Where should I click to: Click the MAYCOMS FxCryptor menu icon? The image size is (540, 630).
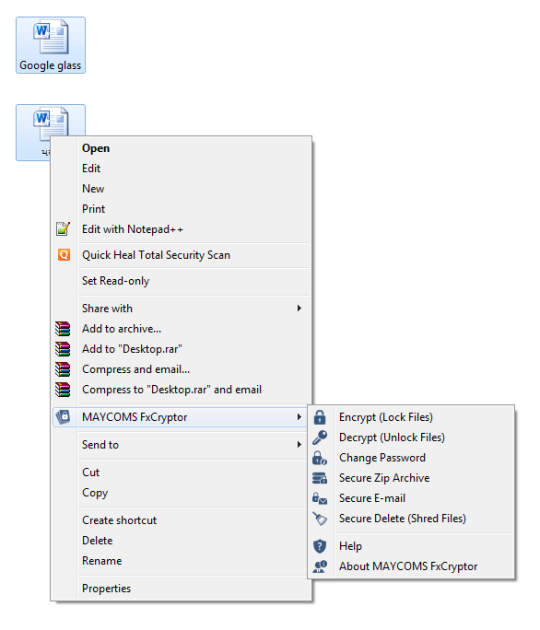point(63,417)
